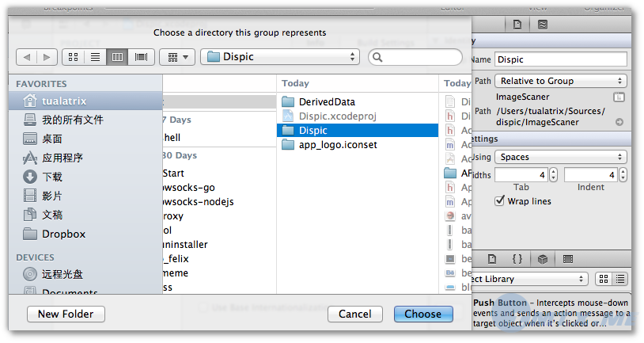The width and height of the screenshot is (644, 343).
Task: Open 文稿 in the sidebar
Action: (x=85, y=215)
